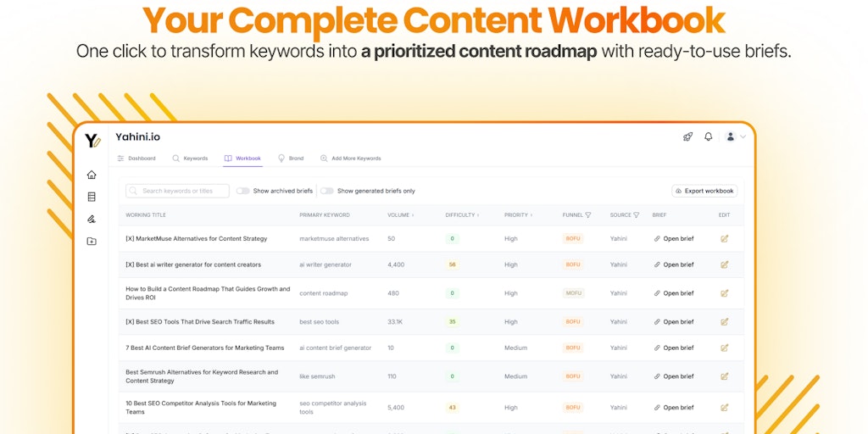Click title '7 Best AI Content Brief Generators'
This screenshot has width=868, height=434.
point(205,348)
